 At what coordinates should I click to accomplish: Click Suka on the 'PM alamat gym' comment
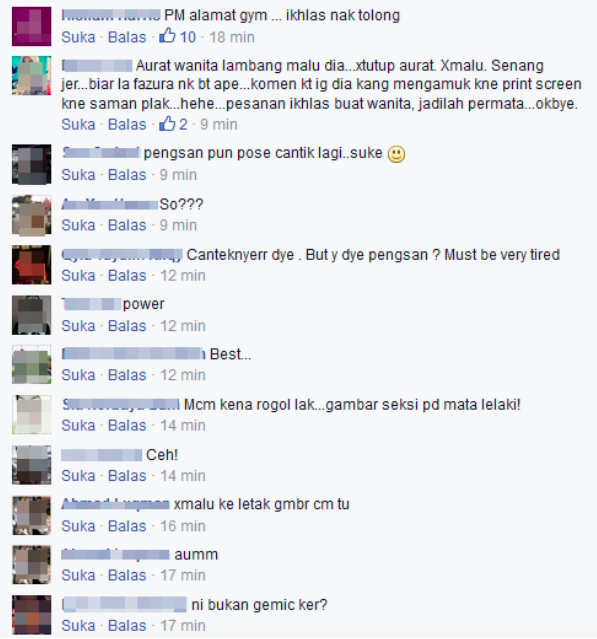pyautogui.click(x=78, y=37)
